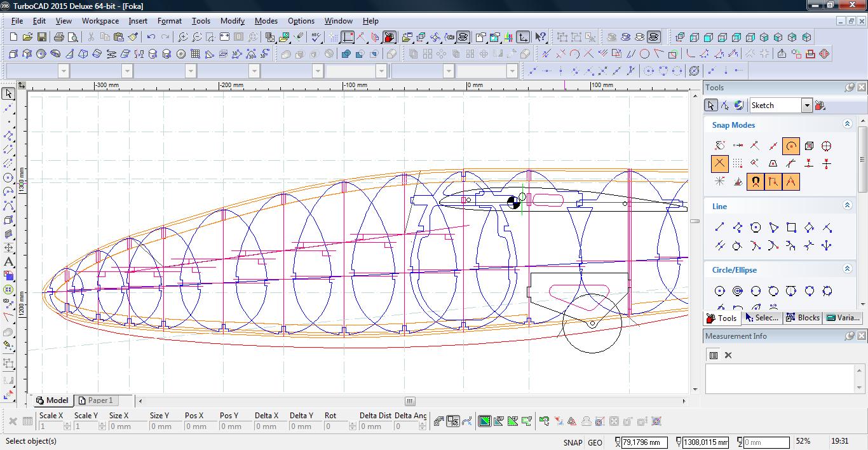The height and width of the screenshot is (450, 868).
Task: Click the Print icon in toolbar
Action: click(x=58, y=37)
